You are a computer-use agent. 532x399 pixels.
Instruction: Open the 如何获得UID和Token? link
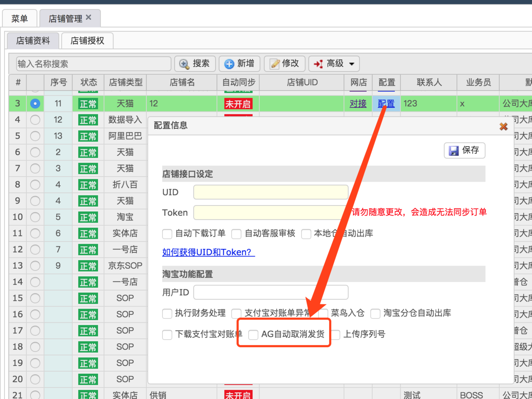[208, 252]
